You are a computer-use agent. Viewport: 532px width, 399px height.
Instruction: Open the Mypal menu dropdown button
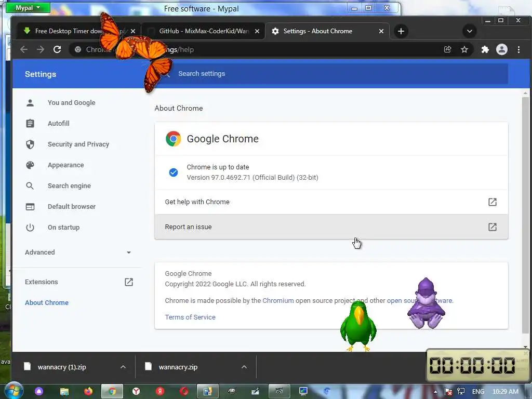point(28,8)
